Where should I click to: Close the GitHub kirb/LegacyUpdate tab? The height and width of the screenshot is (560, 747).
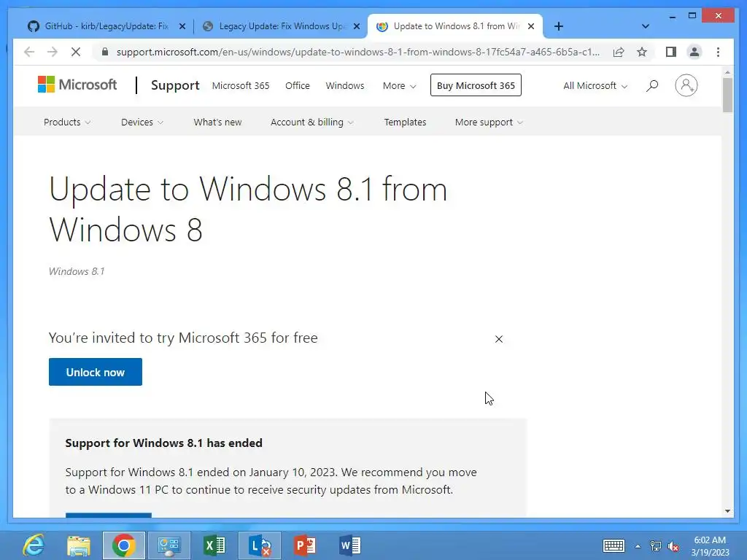[x=182, y=27]
